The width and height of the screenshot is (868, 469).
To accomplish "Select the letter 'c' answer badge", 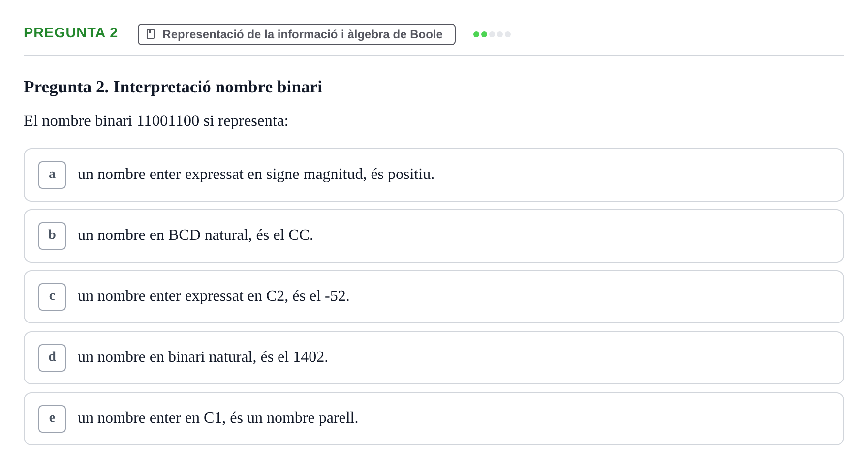I will point(52,297).
